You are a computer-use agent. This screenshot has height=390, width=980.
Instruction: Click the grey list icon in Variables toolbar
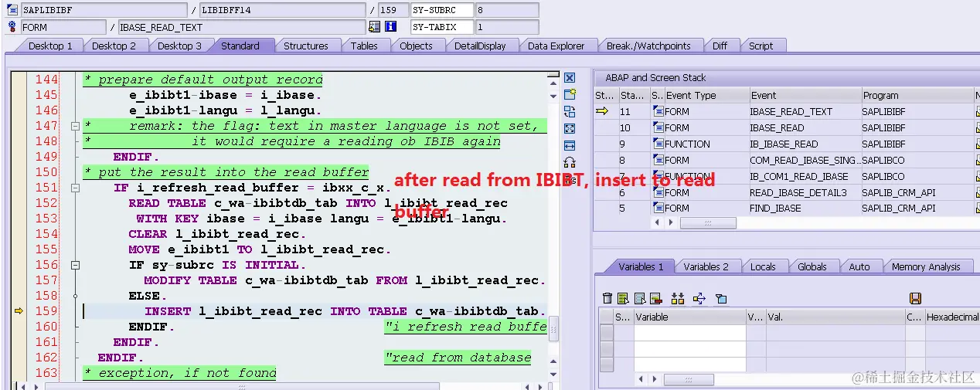pyautogui.click(x=640, y=298)
